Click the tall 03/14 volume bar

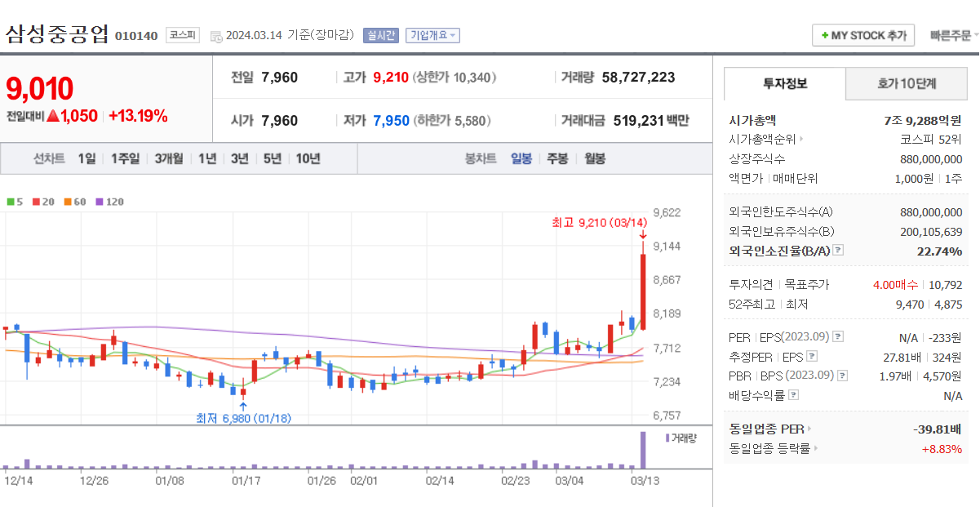[x=643, y=449]
